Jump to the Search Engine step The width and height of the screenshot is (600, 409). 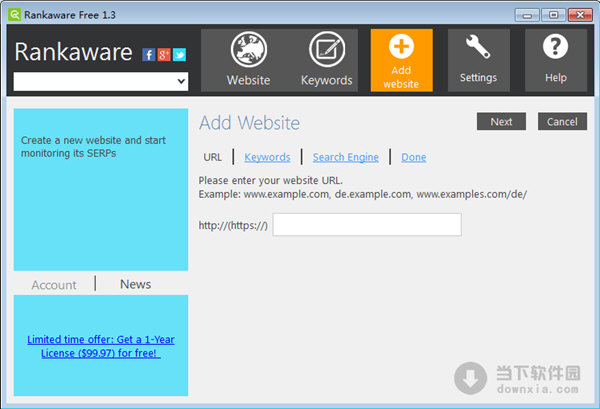pyautogui.click(x=346, y=157)
